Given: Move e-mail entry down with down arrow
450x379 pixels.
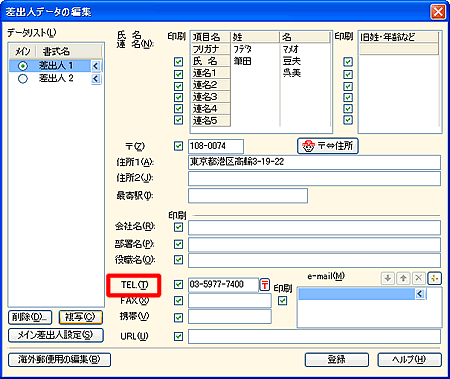Looking at the screenshot, I should (388, 278).
